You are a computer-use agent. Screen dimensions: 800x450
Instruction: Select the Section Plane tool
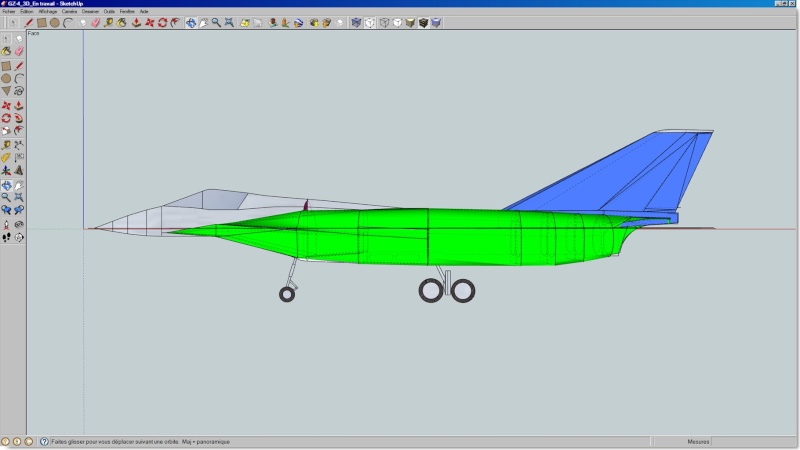tap(19, 237)
